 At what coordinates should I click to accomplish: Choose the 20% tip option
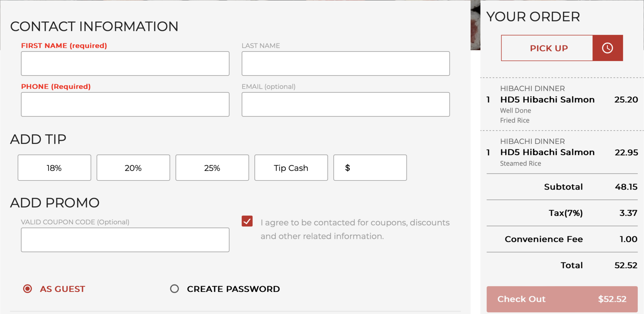coord(133,168)
